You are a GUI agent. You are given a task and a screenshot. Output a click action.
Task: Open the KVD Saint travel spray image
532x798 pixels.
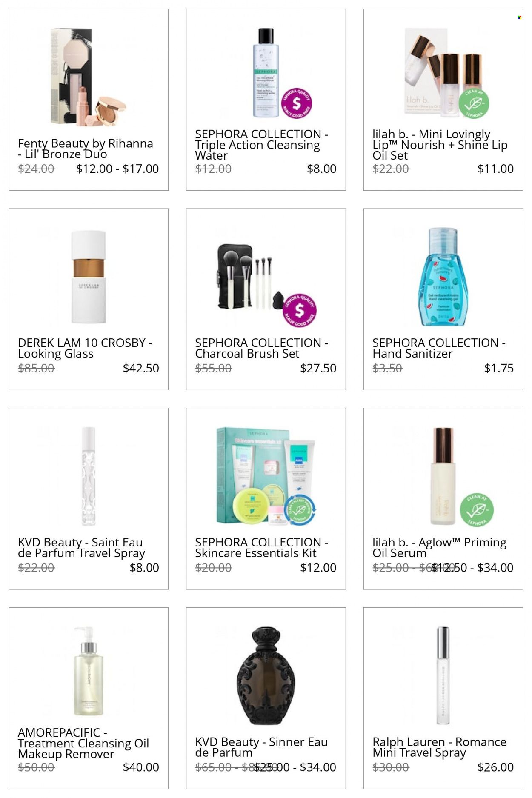coord(89,476)
